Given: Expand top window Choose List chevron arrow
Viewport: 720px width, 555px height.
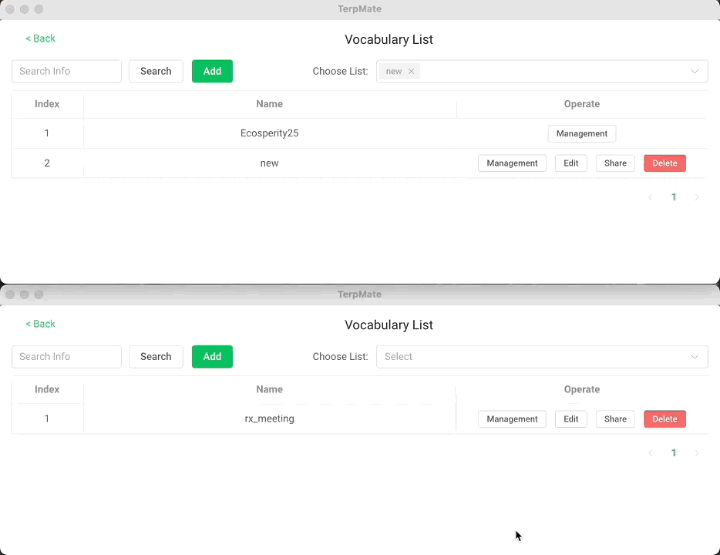Looking at the screenshot, I should coord(694,71).
